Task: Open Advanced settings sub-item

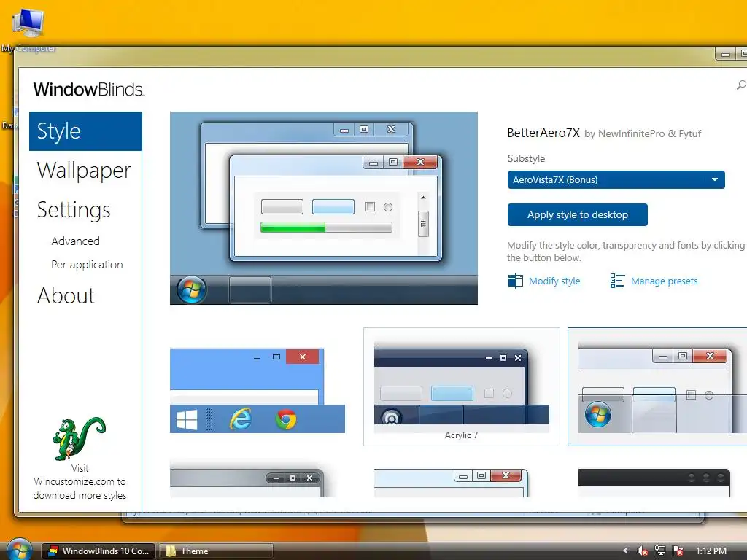Action: 75,241
